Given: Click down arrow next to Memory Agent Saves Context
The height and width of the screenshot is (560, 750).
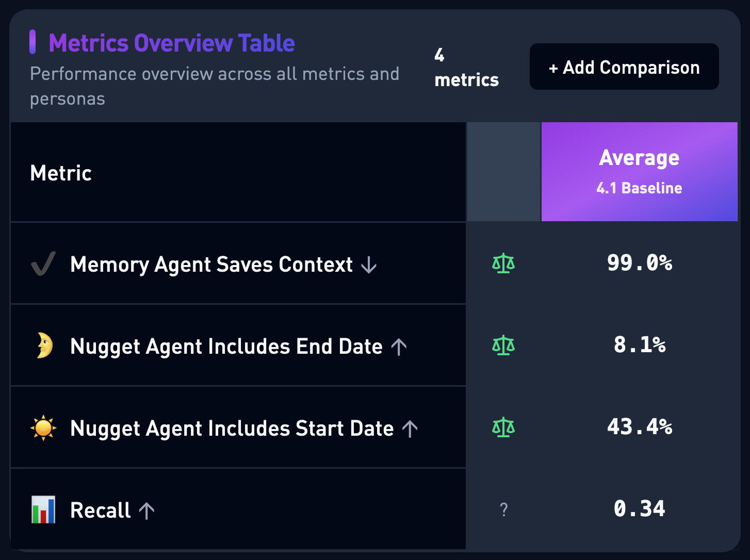Looking at the screenshot, I should (x=369, y=265).
